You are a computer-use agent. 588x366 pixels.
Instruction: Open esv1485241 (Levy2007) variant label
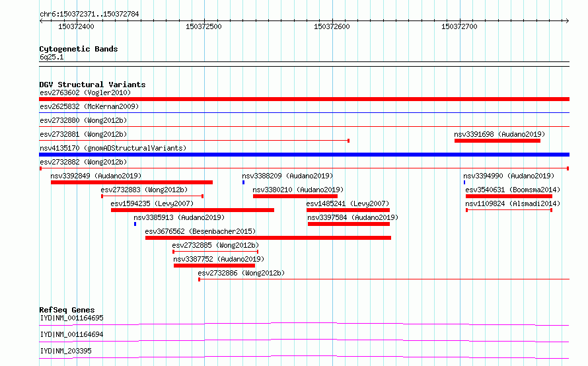point(348,203)
